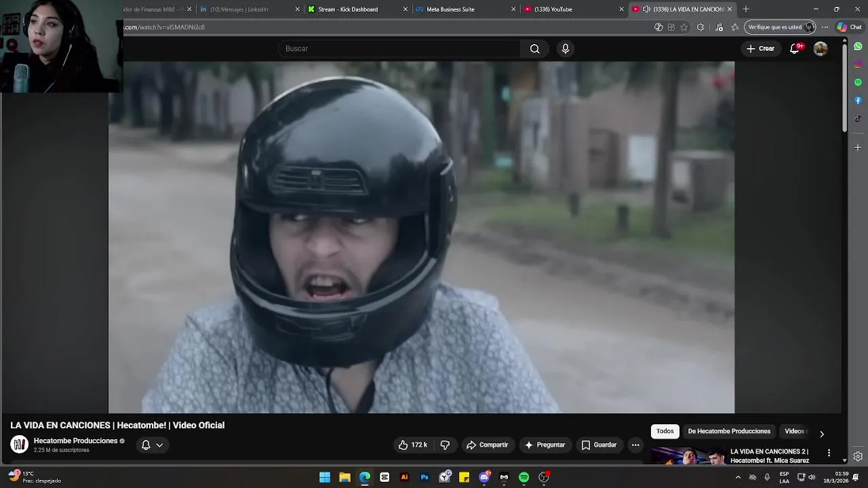The image size is (868, 488).
Task: Click the Compartir share button
Action: point(487,445)
